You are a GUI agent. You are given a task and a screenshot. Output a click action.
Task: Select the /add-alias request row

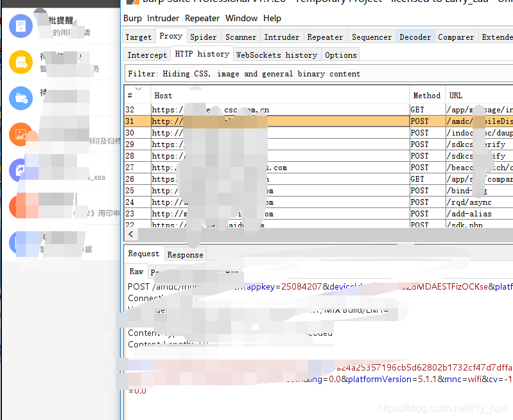pyautogui.click(x=318, y=214)
